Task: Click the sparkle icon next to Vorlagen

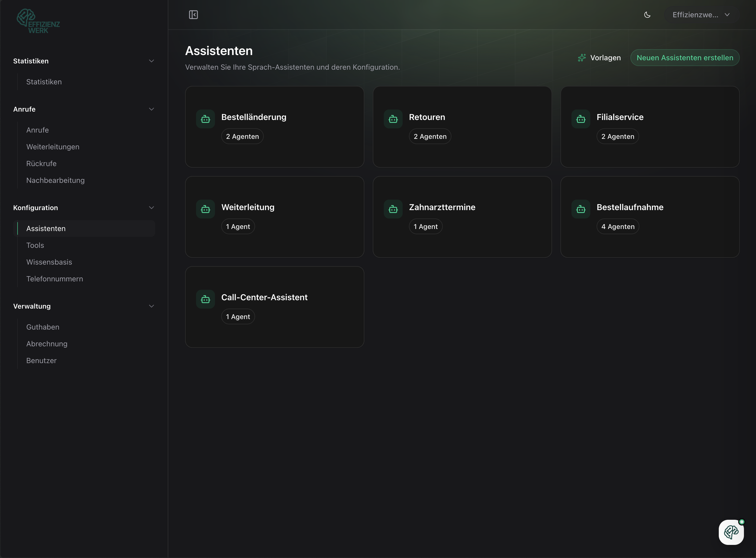Action: coord(582,58)
